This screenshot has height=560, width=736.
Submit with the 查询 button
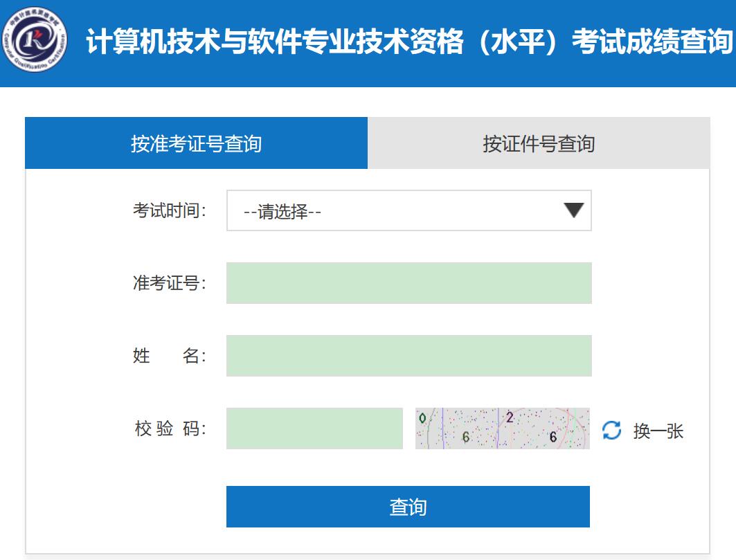tap(408, 507)
